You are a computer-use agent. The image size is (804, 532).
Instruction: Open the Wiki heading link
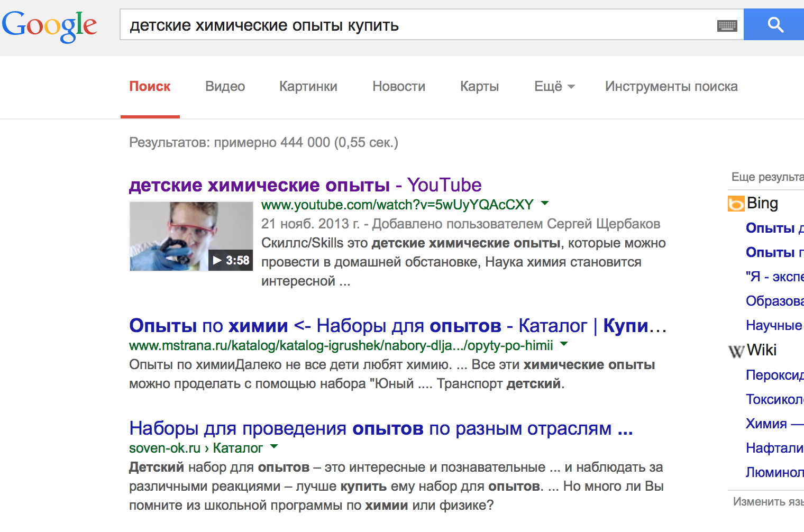click(x=762, y=350)
